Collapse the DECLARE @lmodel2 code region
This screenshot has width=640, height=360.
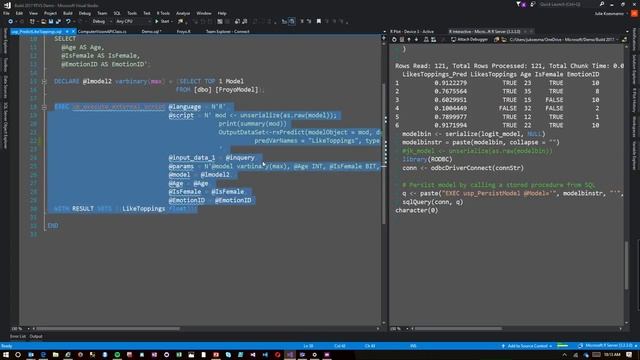(44, 81)
